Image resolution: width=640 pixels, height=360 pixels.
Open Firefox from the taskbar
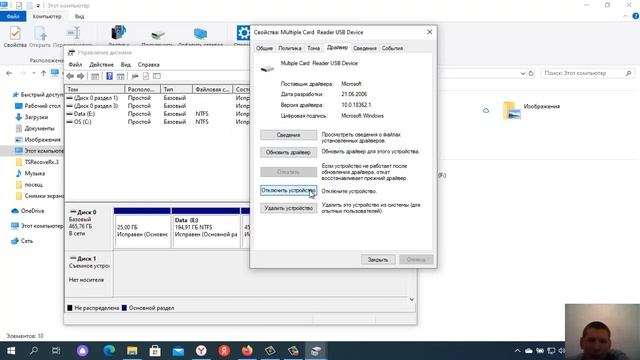click(247, 351)
